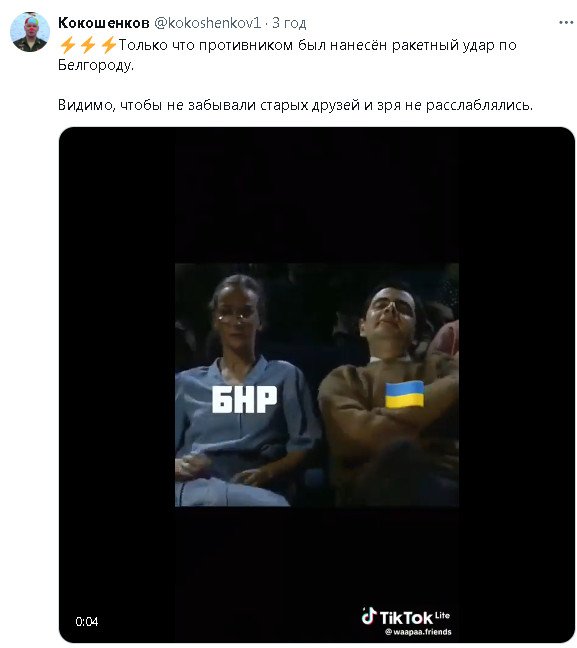
Task: Open the three-dot more options menu
Action: (x=565, y=23)
